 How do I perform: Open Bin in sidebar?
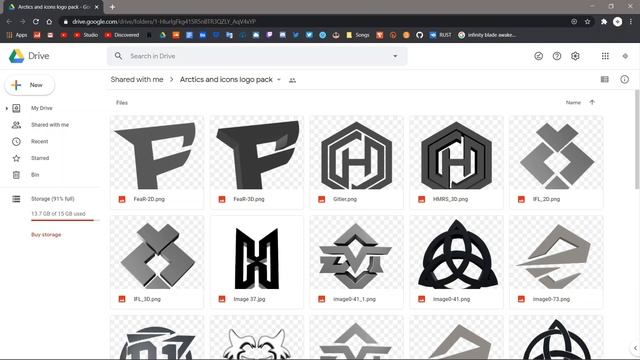point(35,175)
